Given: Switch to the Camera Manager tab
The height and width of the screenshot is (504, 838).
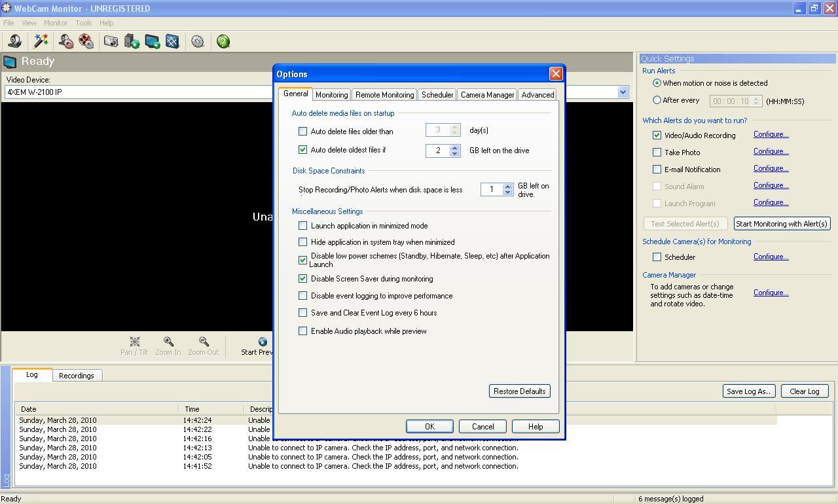Looking at the screenshot, I should point(487,94).
